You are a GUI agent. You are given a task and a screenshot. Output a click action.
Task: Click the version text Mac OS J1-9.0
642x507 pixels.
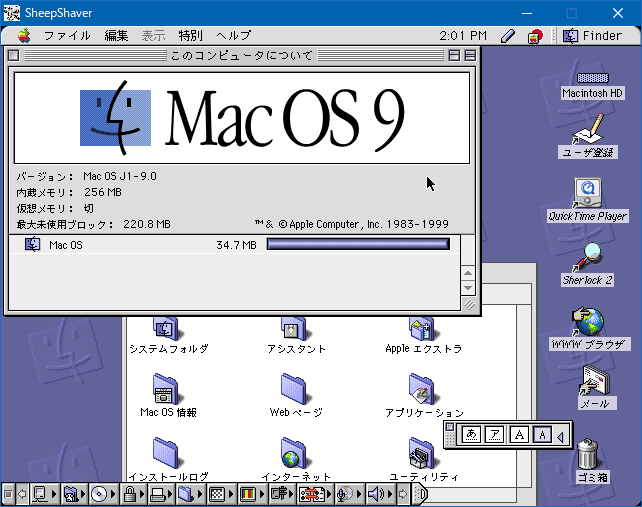coord(120,177)
